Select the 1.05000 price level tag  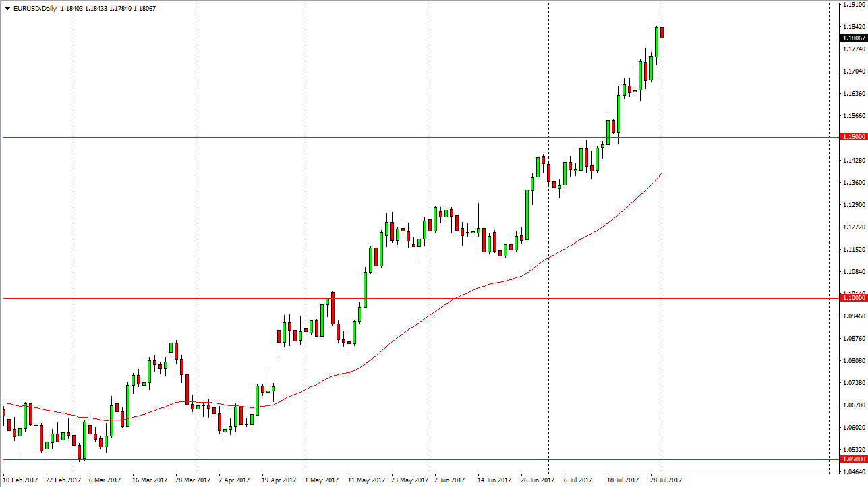pyautogui.click(x=851, y=459)
